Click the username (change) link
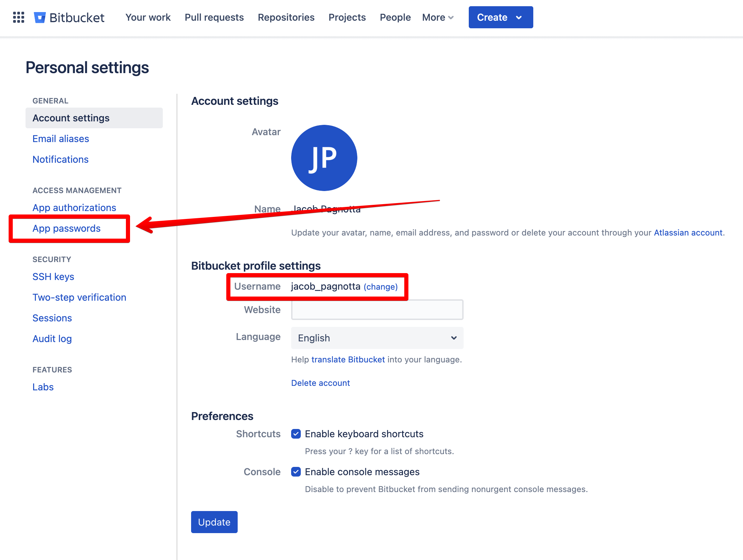 [380, 287]
